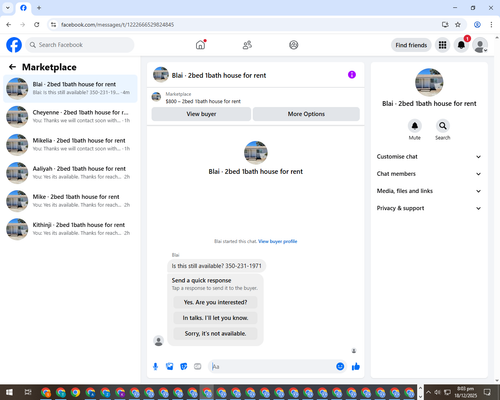Open the Kithinji conversation
The height and width of the screenshot is (400, 500).
70,229
